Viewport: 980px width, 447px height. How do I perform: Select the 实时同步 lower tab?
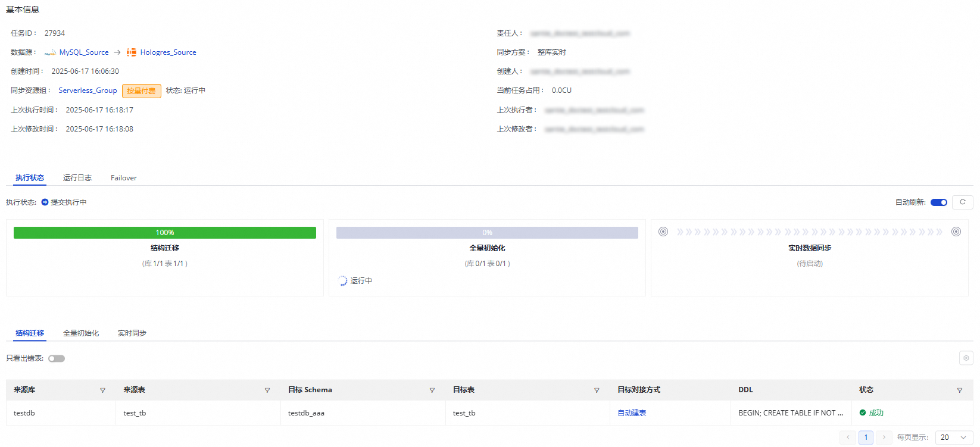point(132,333)
